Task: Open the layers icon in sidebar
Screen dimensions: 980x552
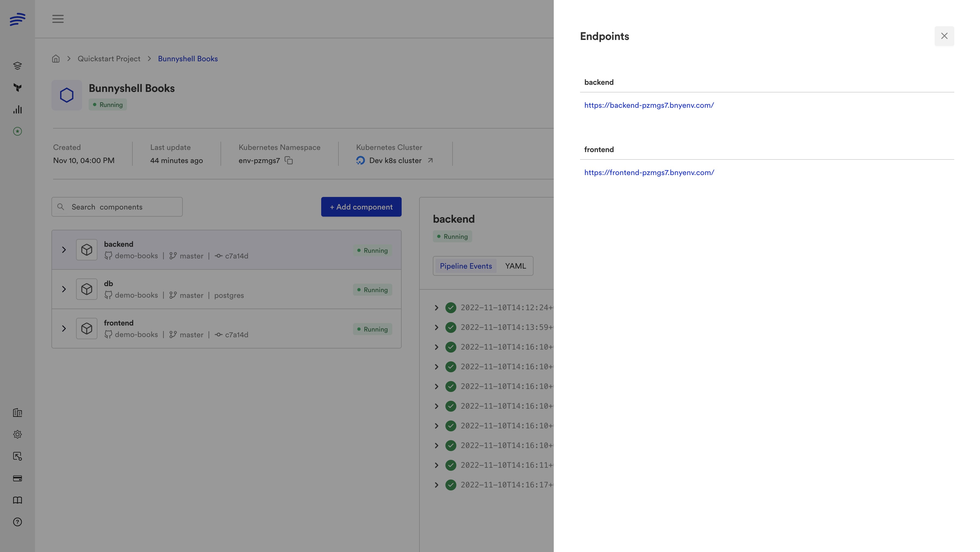Action: (18, 66)
